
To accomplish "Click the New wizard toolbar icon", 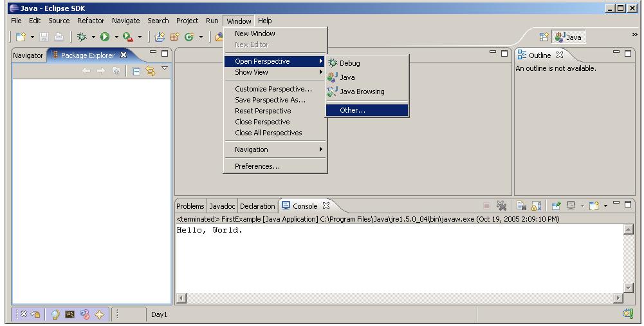I will [21, 37].
